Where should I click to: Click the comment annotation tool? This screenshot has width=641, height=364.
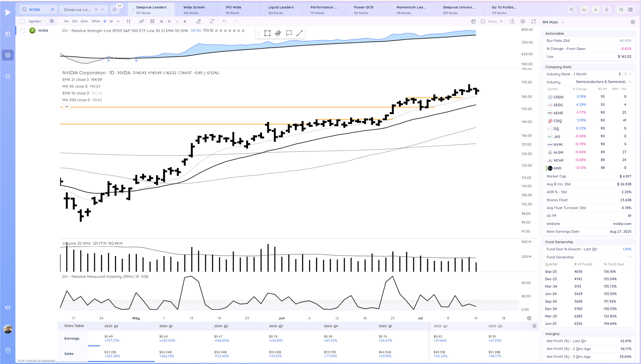(x=289, y=33)
